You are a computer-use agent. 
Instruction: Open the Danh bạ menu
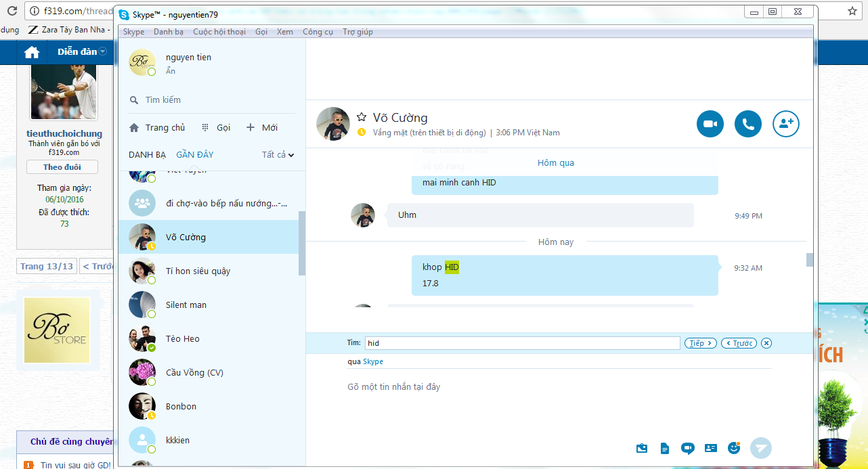click(169, 32)
